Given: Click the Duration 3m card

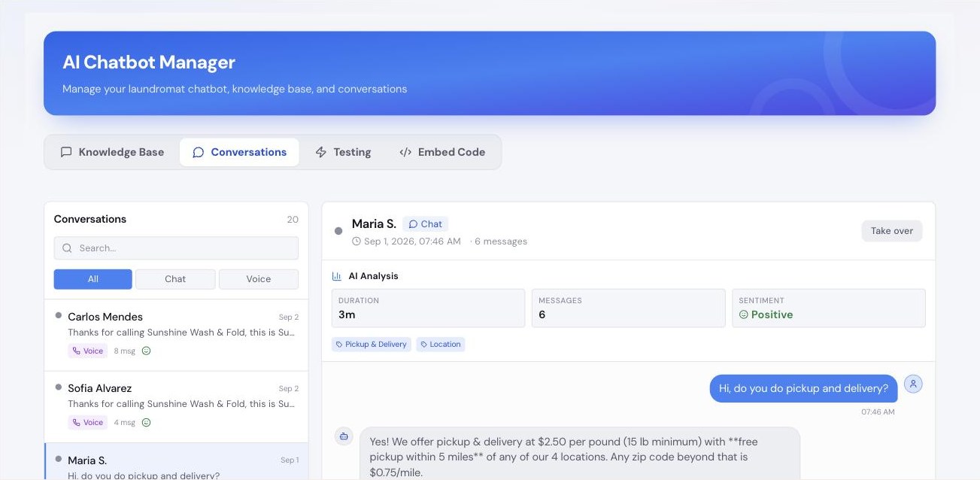Looking at the screenshot, I should [428, 308].
